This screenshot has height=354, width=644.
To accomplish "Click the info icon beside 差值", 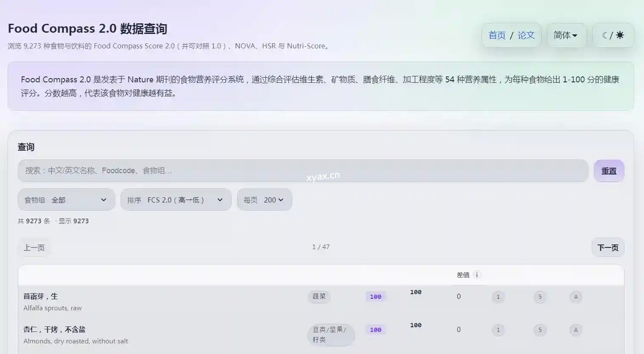I will click(477, 275).
